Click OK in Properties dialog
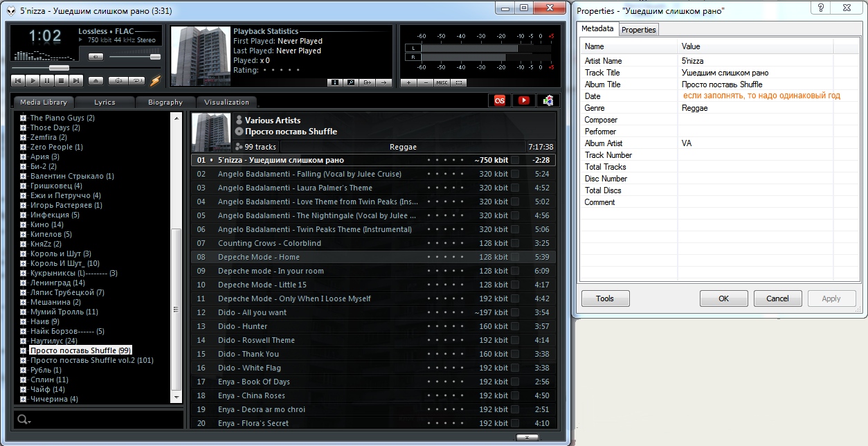Viewport: 868px width, 446px height. pos(723,298)
